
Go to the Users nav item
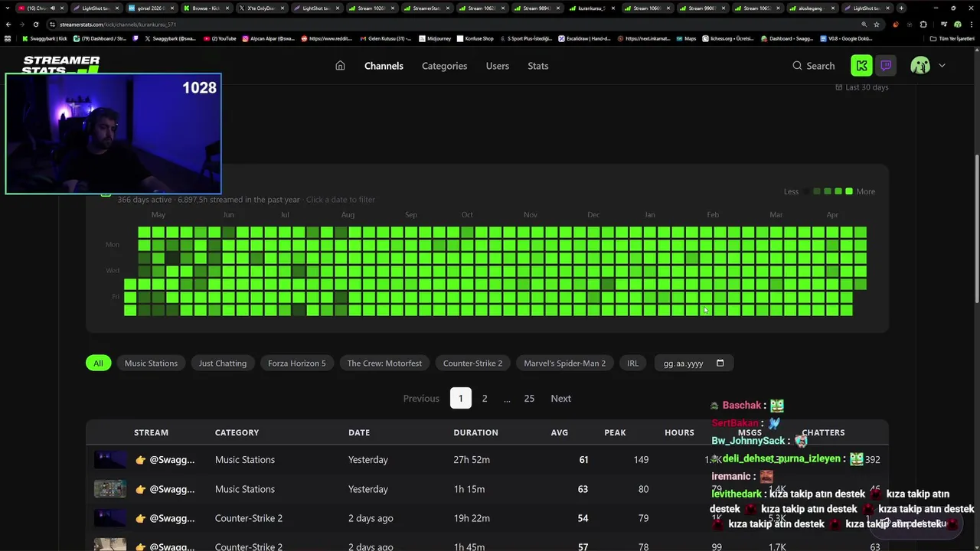pos(497,66)
